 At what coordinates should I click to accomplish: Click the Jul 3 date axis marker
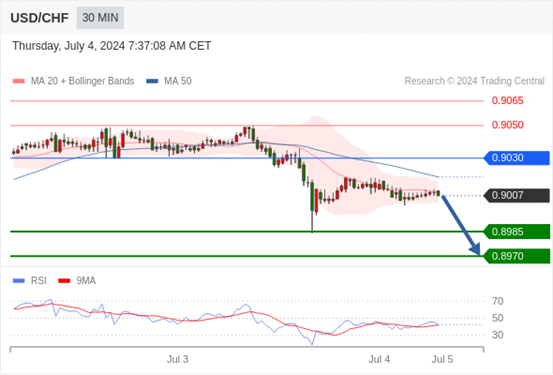(177, 359)
